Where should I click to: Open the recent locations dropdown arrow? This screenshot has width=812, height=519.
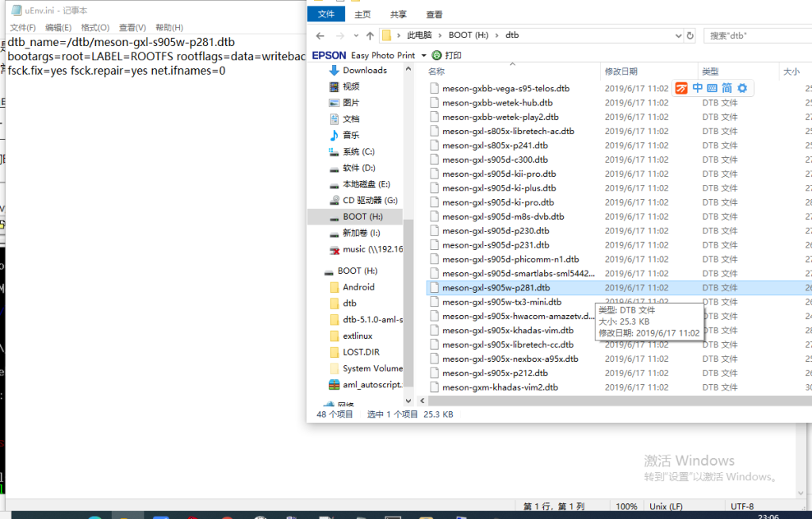tap(354, 36)
